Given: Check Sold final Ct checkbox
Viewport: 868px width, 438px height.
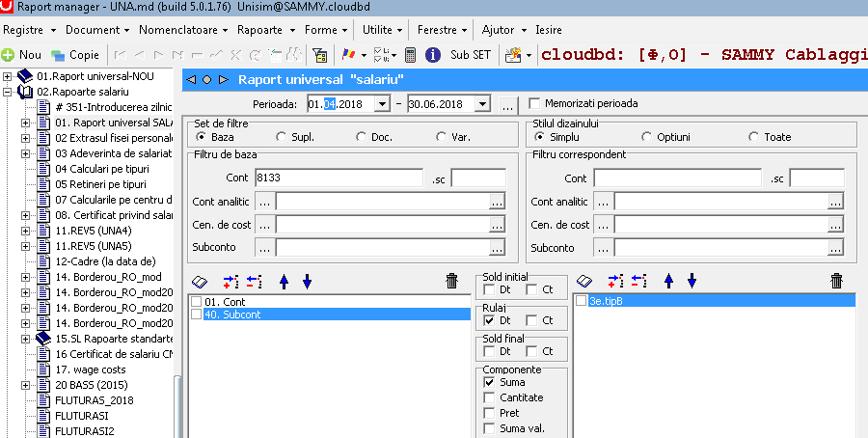Looking at the screenshot, I should [x=531, y=351].
